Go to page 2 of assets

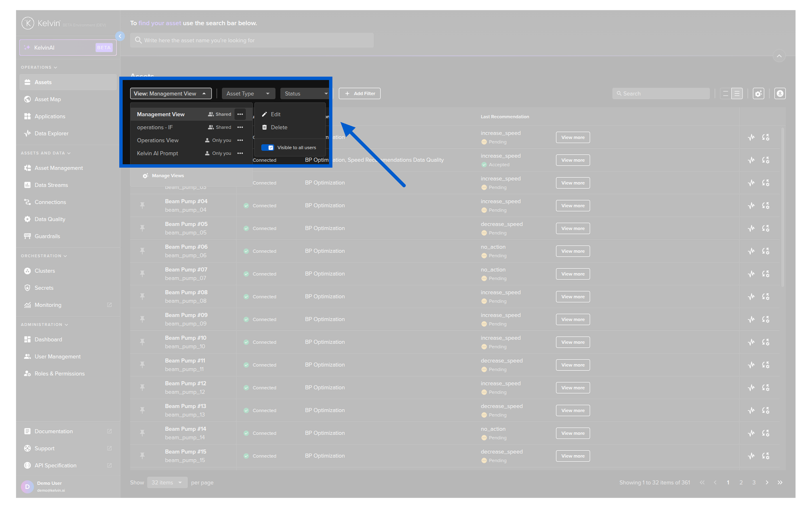click(741, 483)
